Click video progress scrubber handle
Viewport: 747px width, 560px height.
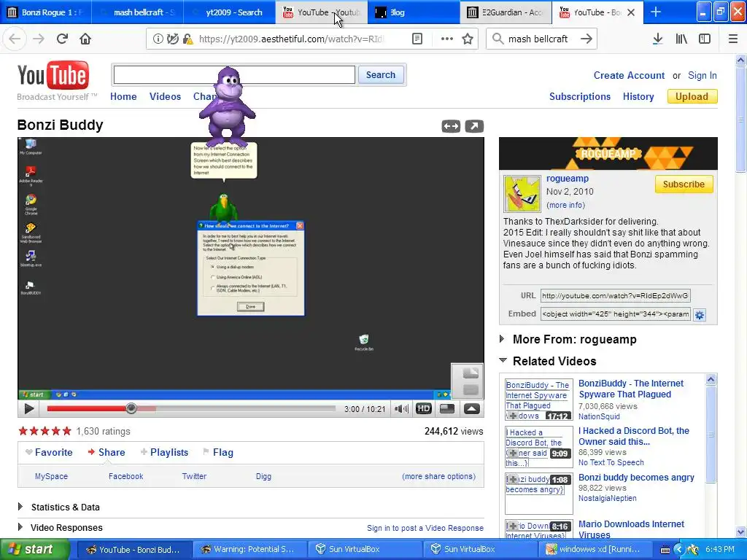(131, 408)
